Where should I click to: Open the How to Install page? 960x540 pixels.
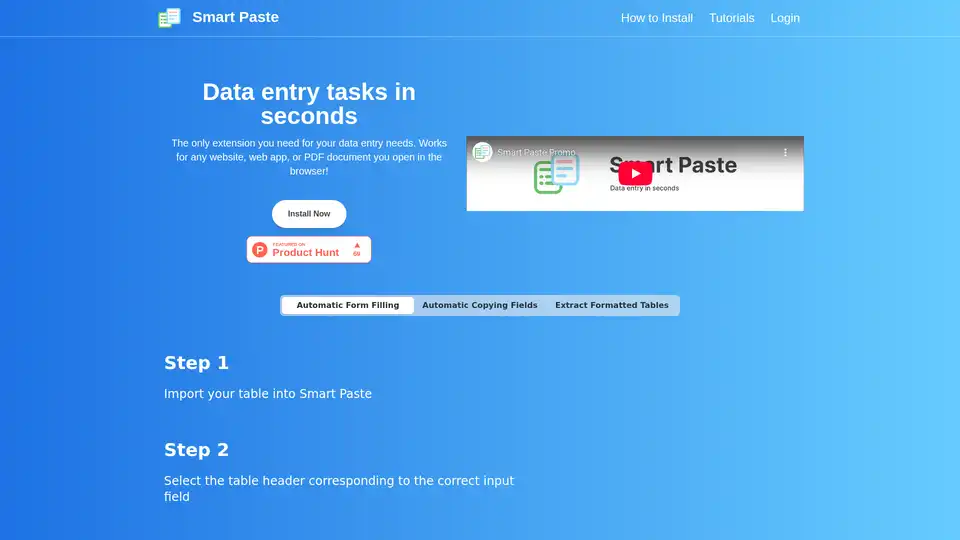pyautogui.click(x=656, y=18)
